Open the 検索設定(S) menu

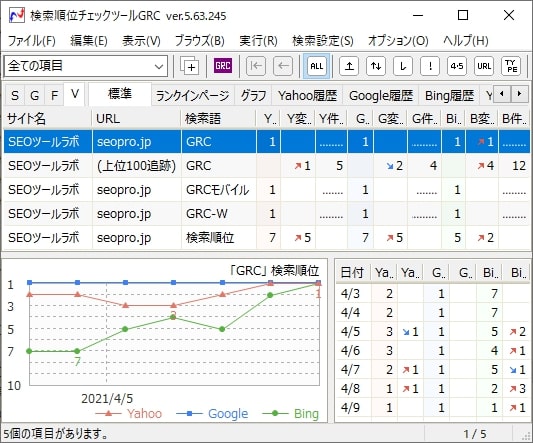tap(323, 41)
